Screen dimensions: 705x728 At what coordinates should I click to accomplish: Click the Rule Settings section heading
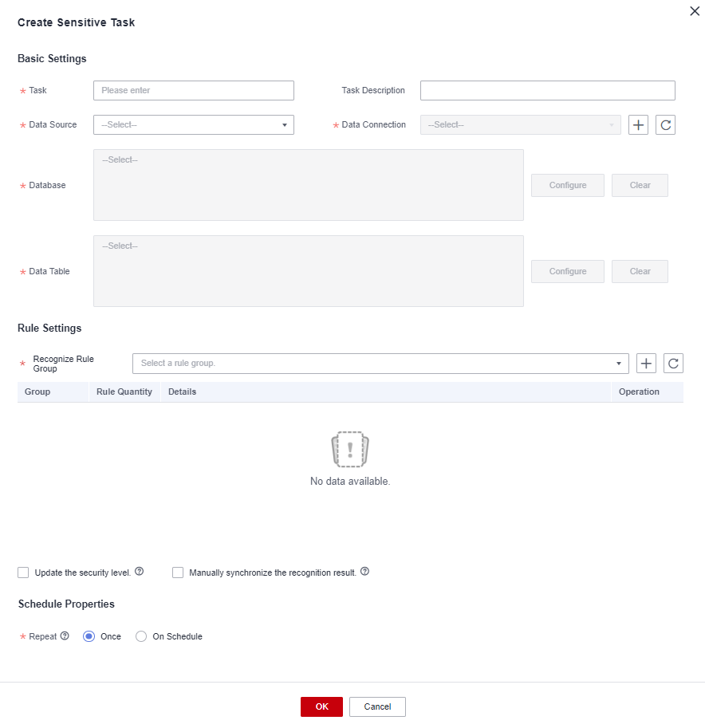tap(49, 328)
